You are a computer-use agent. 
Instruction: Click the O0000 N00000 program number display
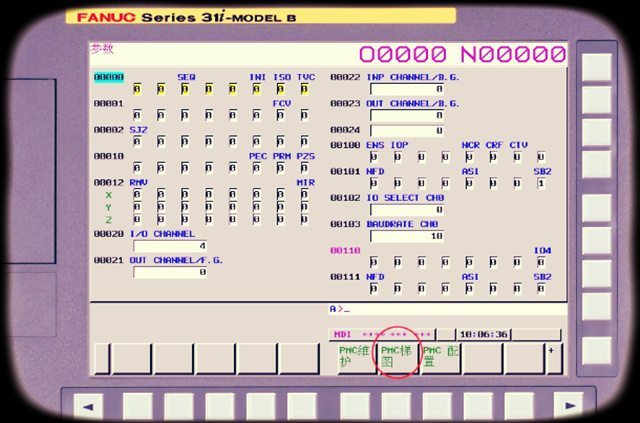(x=462, y=55)
